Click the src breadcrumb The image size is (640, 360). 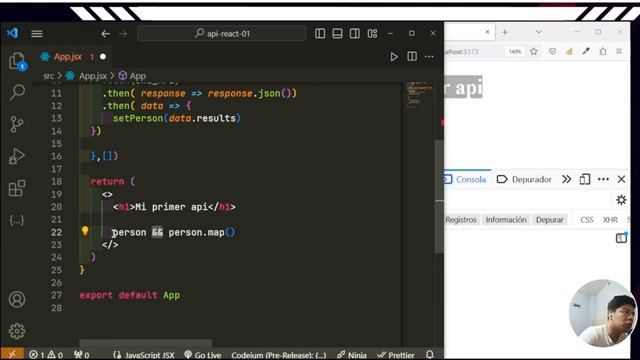tap(49, 76)
